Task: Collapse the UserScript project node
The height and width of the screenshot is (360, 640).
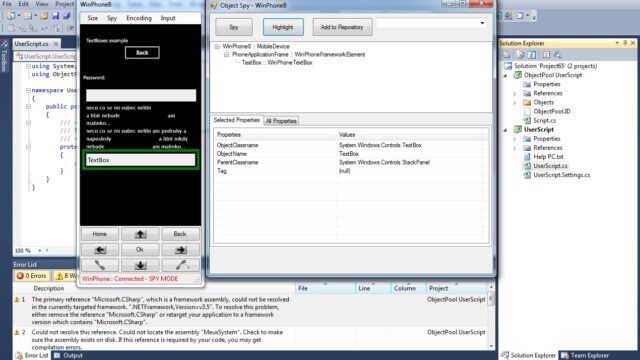Action: click(506, 130)
